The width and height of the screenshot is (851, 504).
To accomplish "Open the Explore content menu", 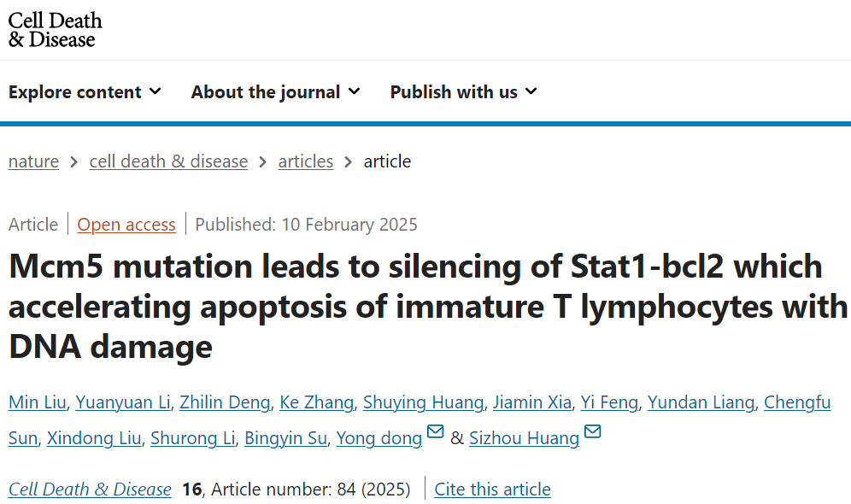I will [85, 91].
